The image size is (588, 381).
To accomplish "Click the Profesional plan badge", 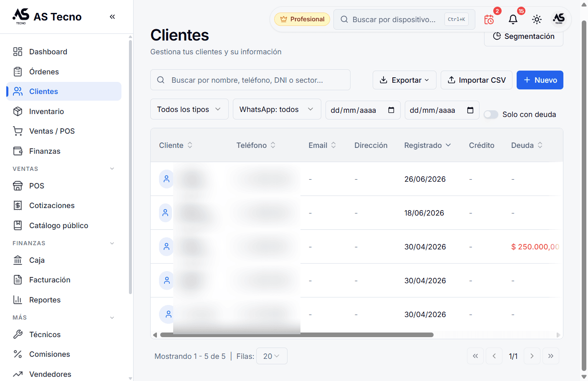I will (302, 19).
